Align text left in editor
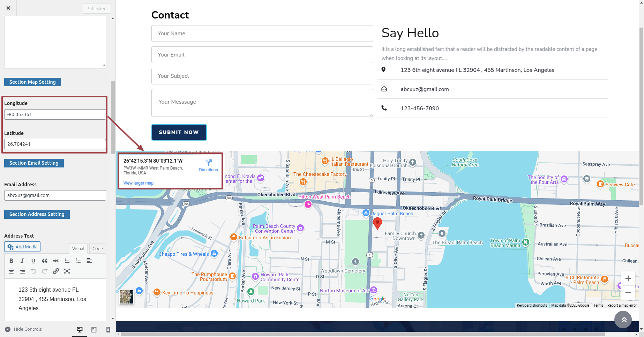 pyautogui.click(x=89, y=261)
